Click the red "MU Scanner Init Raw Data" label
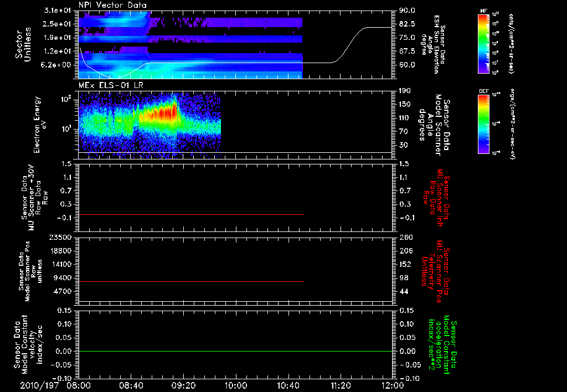This screenshot has width=567, height=392. click(436, 198)
